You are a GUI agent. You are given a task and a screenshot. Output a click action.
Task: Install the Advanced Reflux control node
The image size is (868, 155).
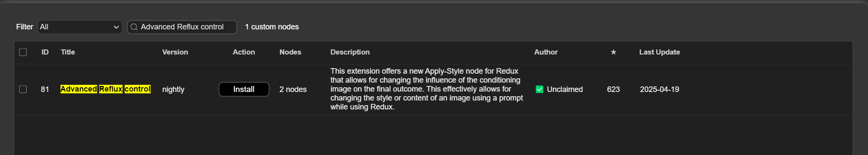[x=244, y=89]
